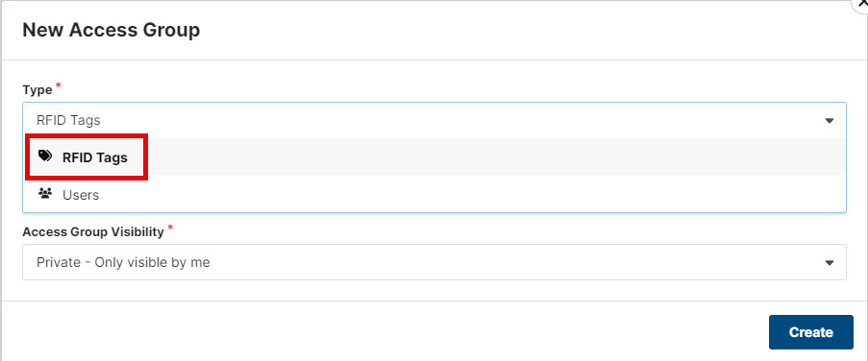Select the bold RFID Tags list option
This screenshot has height=361, width=868.
click(x=94, y=157)
